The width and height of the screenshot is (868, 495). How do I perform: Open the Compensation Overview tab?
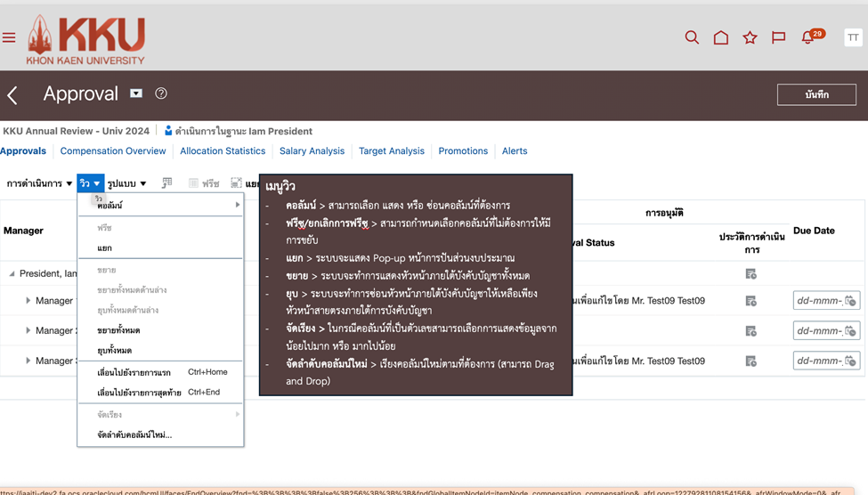point(113,151)
